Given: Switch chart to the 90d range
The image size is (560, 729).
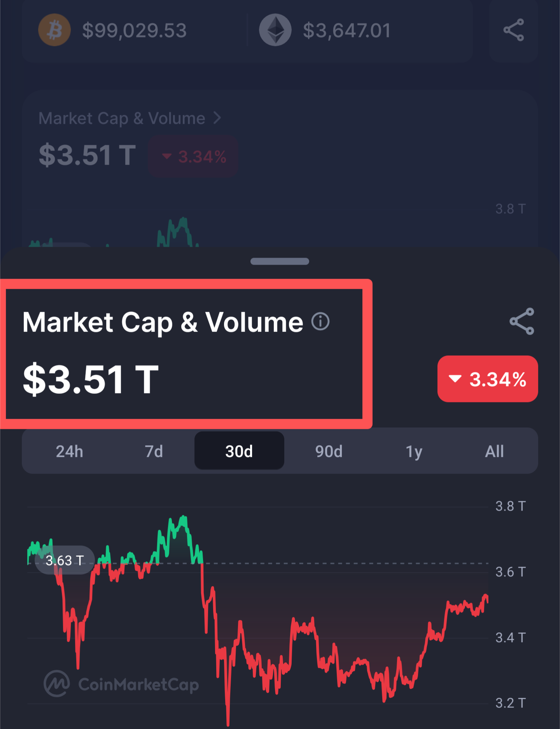Looking at the screenshot, I should [x=329, y=451].
